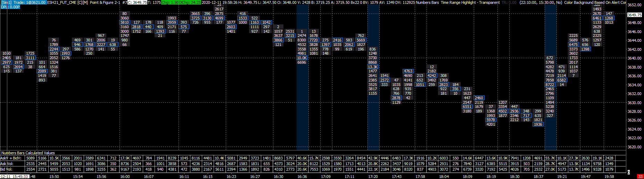Click the 3652.00 price scale label
The height and width of the screenshot is (179, 644).
(635, 5)
